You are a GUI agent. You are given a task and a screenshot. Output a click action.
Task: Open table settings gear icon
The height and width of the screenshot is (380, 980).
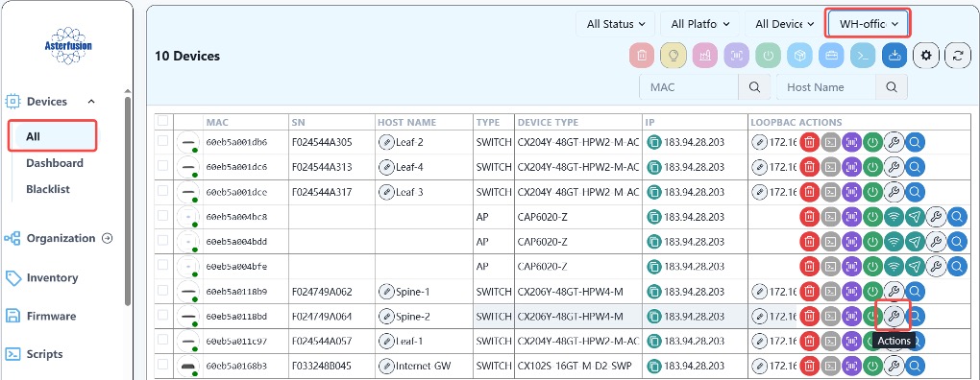926,56
